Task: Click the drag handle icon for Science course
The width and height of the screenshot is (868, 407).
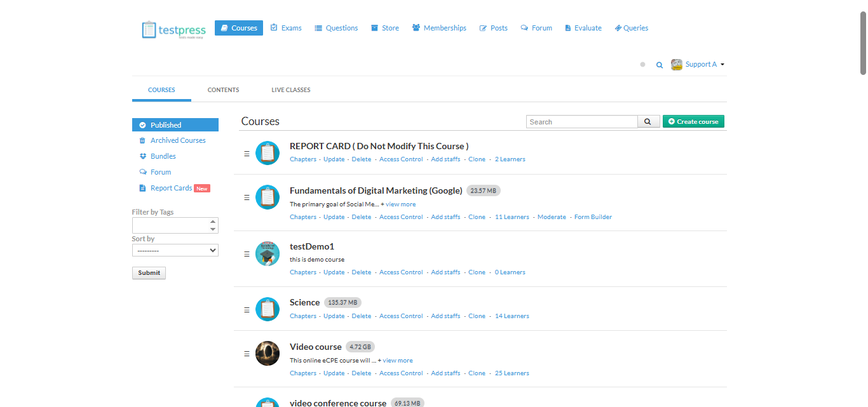Action: (247, 310)
